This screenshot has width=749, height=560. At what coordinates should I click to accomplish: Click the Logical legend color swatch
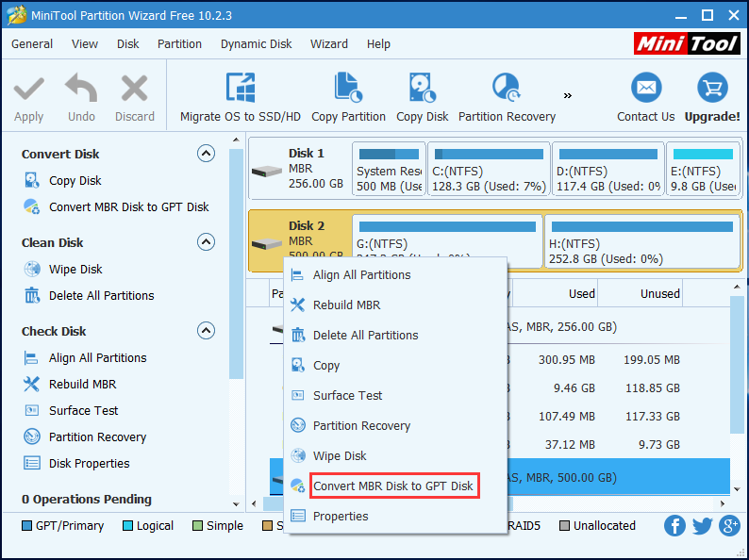tap(127, 526)
